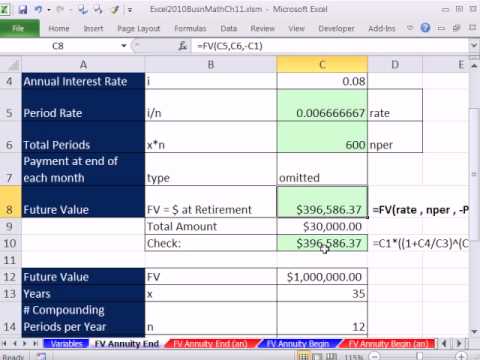Click Check value $396,586.37 in row 10
Image resolution: width=480 pixels, height=360 pixels.
(322, 243)
